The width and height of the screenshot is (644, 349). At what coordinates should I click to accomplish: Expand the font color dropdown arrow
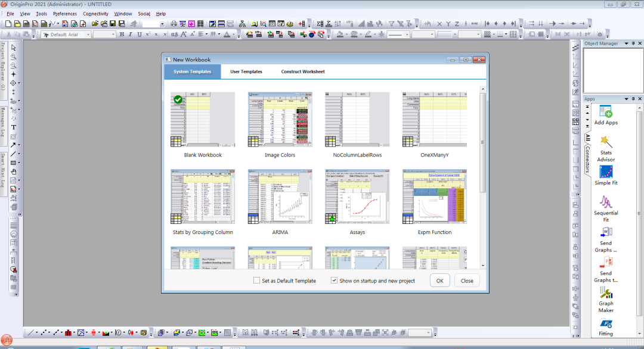233,35
